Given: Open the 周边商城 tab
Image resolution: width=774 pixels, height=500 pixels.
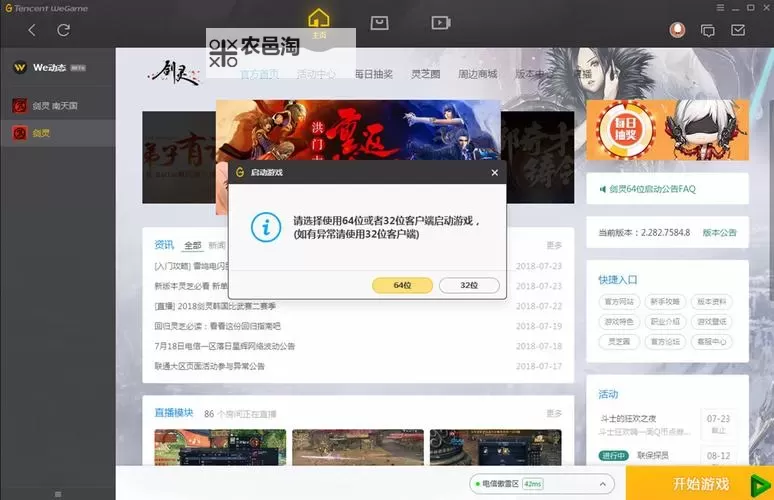Looking at the screenshot, I should point(477,74).
